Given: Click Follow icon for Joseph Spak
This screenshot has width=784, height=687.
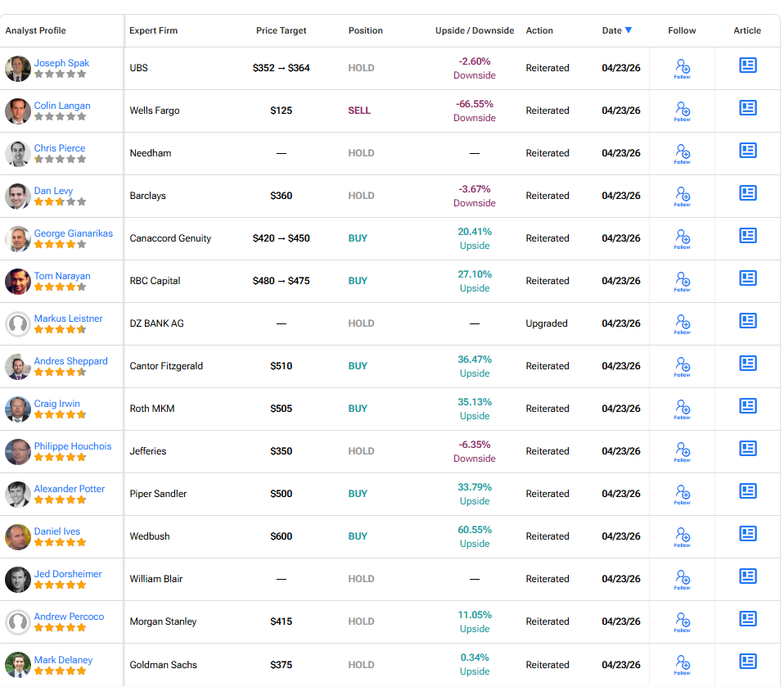Looking at the screenshot, I should 683,66.
